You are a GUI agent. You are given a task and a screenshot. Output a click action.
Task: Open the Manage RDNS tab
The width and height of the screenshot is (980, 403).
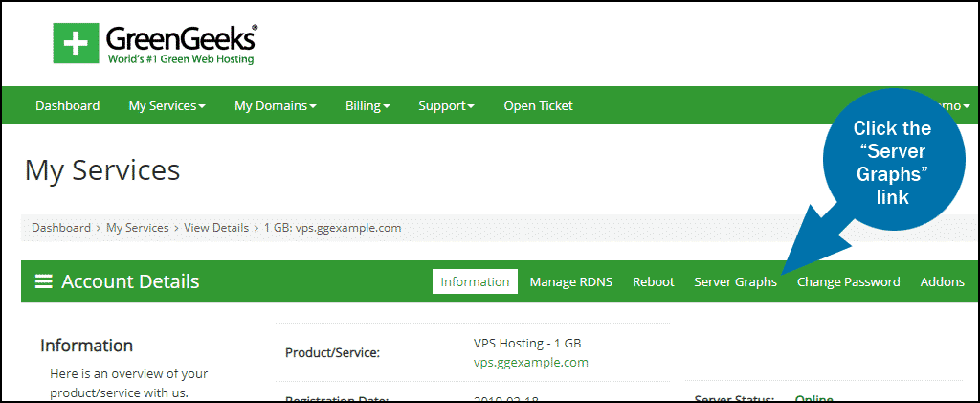pos(570,281)
